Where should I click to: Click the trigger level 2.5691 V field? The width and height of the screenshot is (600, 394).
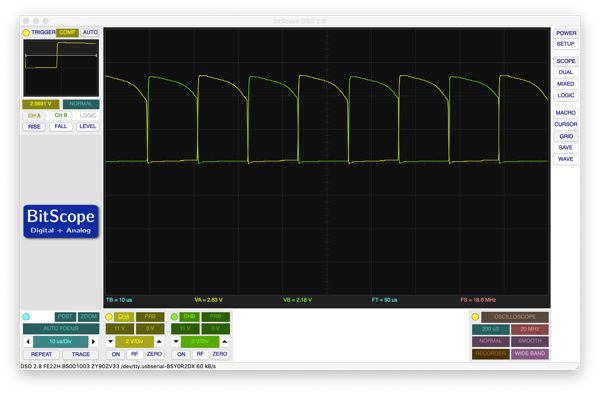41,104
